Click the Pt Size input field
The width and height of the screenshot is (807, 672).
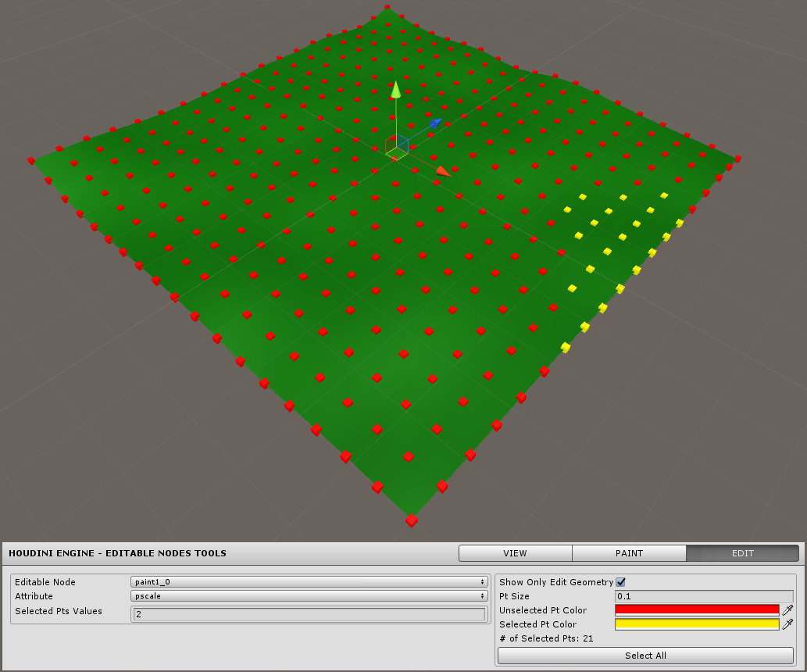coord(704,596)
